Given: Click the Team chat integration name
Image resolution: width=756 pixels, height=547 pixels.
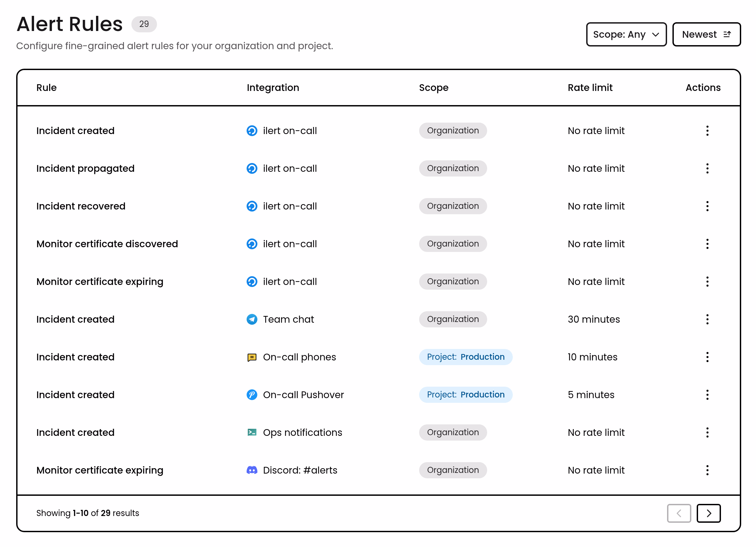Looking at the screenshot, I should 288,319.
